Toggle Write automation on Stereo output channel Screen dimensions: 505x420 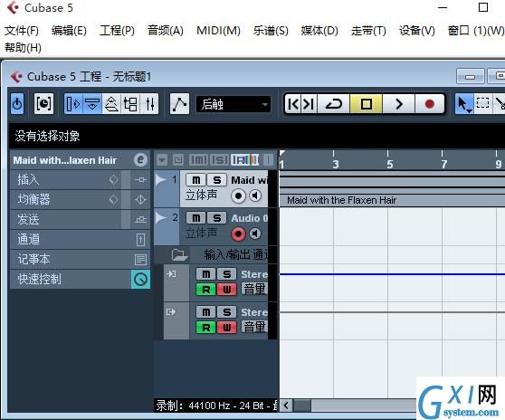pos(227,328)
